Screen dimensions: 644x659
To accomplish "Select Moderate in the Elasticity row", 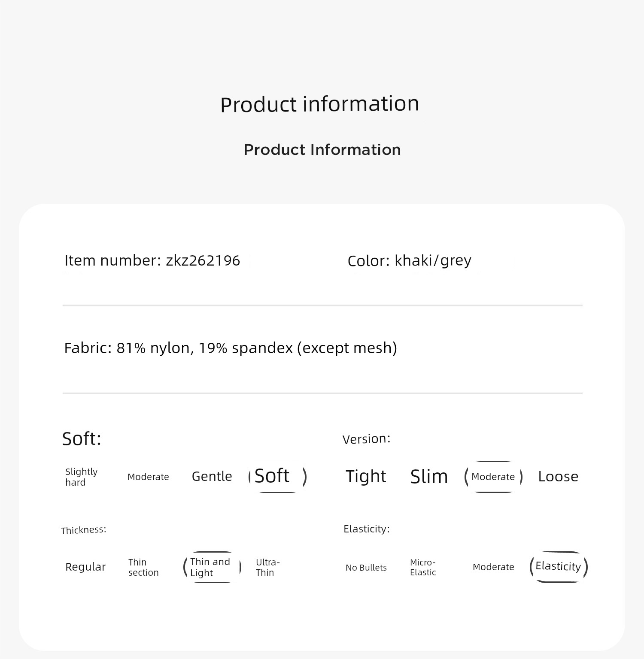I will [493, 567].
